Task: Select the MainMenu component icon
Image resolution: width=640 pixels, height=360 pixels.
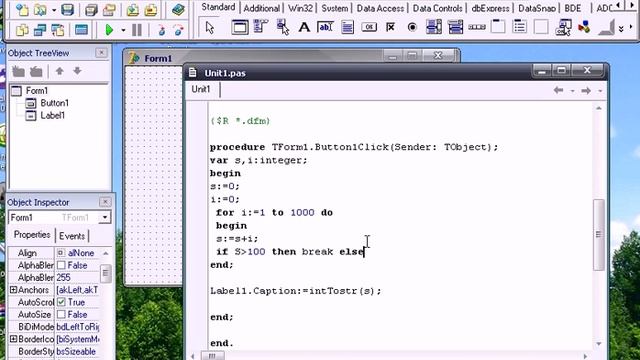Action: click(260, 27)
